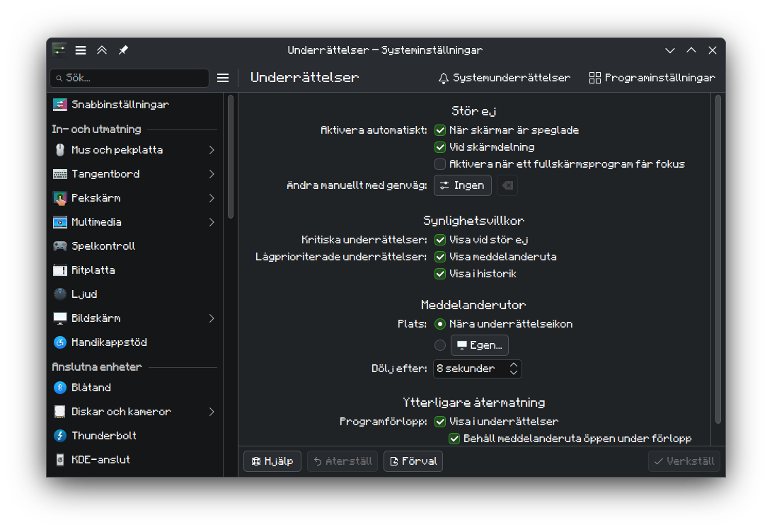This screenshot has height=532, width=772.
Task: Open Programinställningar in the header
Action: (652, 78)
